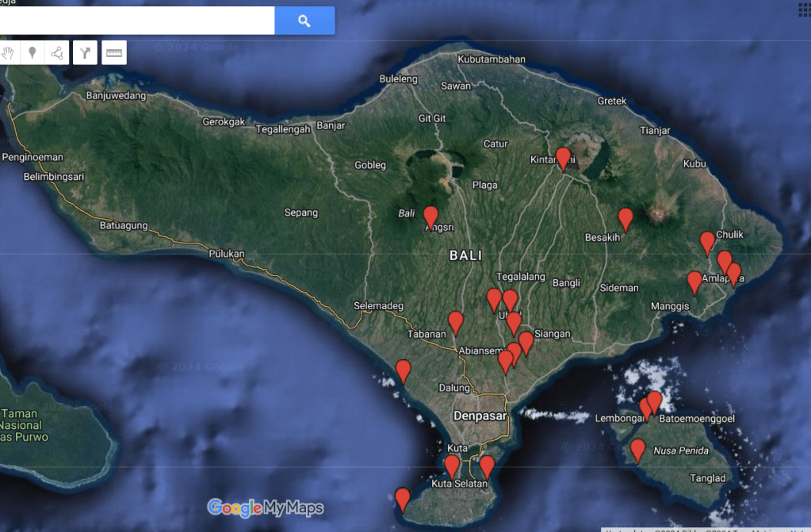Focus the map search text box
The image size is (811, 532).
135,21
